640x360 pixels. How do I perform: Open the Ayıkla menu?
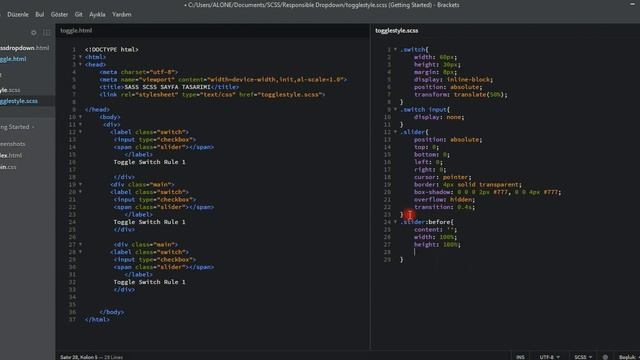pos(97,14)
